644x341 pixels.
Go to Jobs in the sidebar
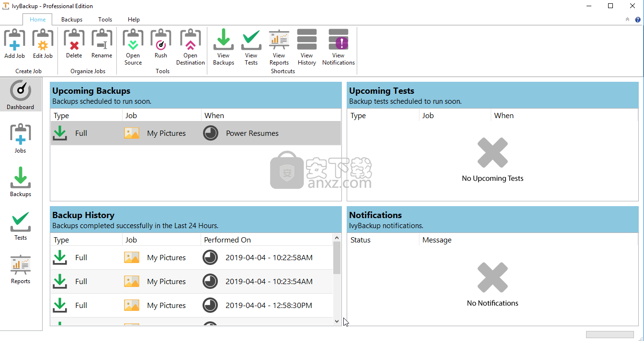tap(21, 139)
